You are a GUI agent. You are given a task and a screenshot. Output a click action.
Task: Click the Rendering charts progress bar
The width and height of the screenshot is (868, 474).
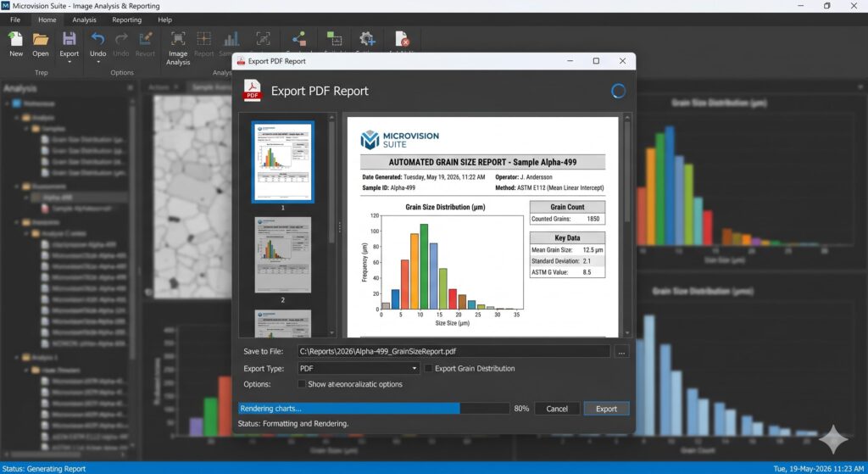click(x=374, y=409)
